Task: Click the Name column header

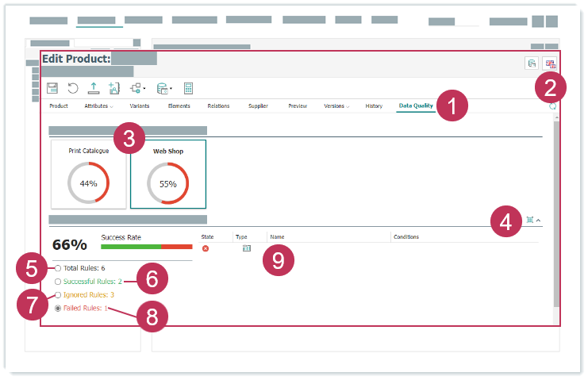Action: pos(277,236)
